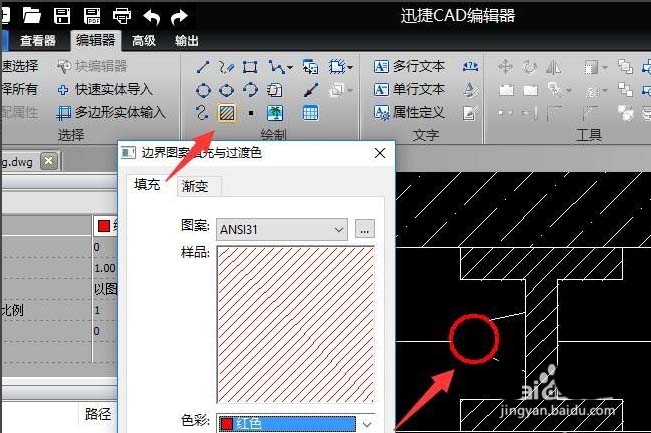Open the single-line text tool
Image resolution: width=651 pixels, height=433 pixels.
[x=409, y=90]
